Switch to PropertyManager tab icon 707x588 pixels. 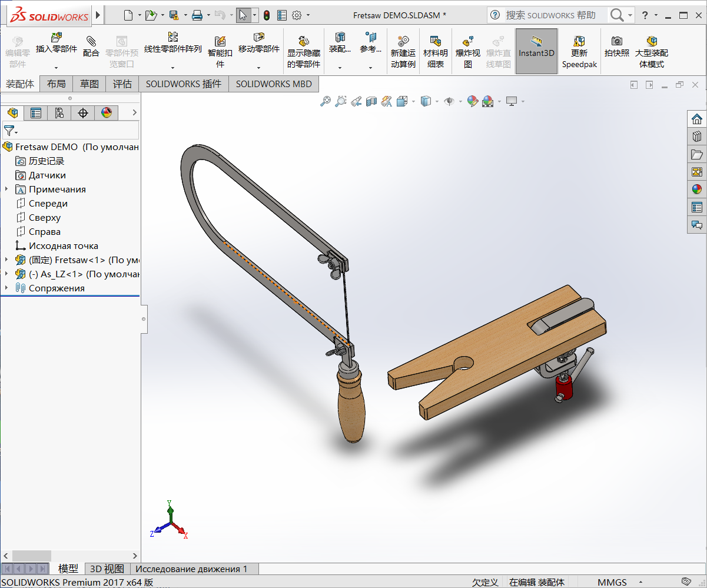coord(36,112)
